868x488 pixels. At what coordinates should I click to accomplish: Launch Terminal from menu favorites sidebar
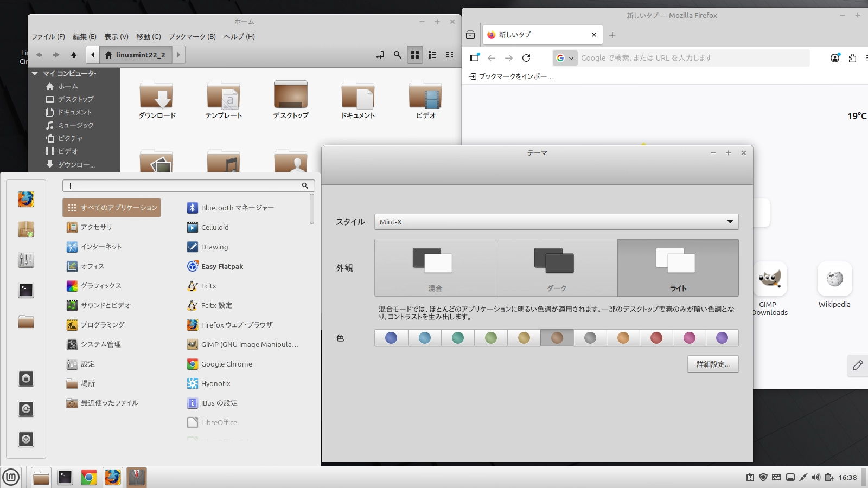(x=25, y=290)
